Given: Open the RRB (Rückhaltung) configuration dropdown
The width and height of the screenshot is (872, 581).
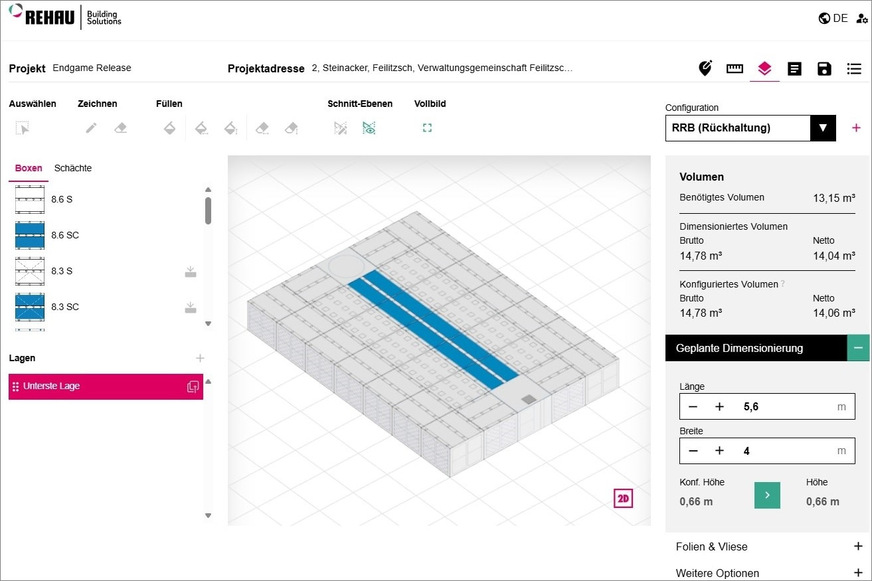Looking at the screenshot, I should point(824,128).
